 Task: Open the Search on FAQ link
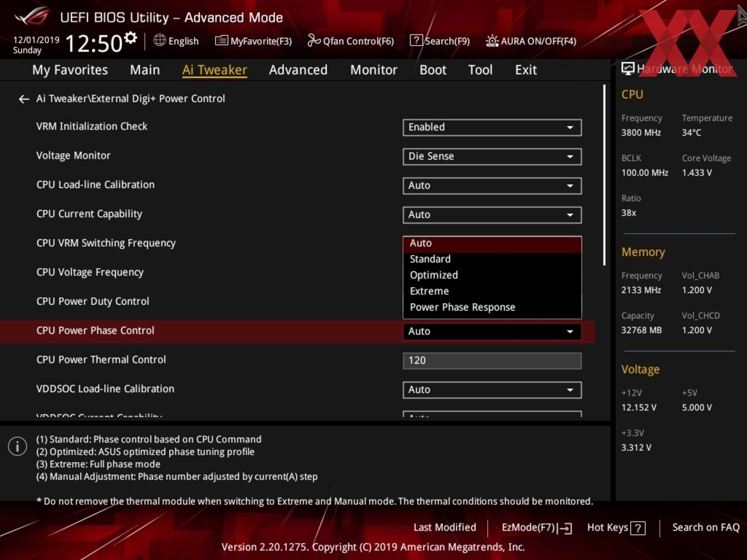pyautogui.click(x=706, y=528)
